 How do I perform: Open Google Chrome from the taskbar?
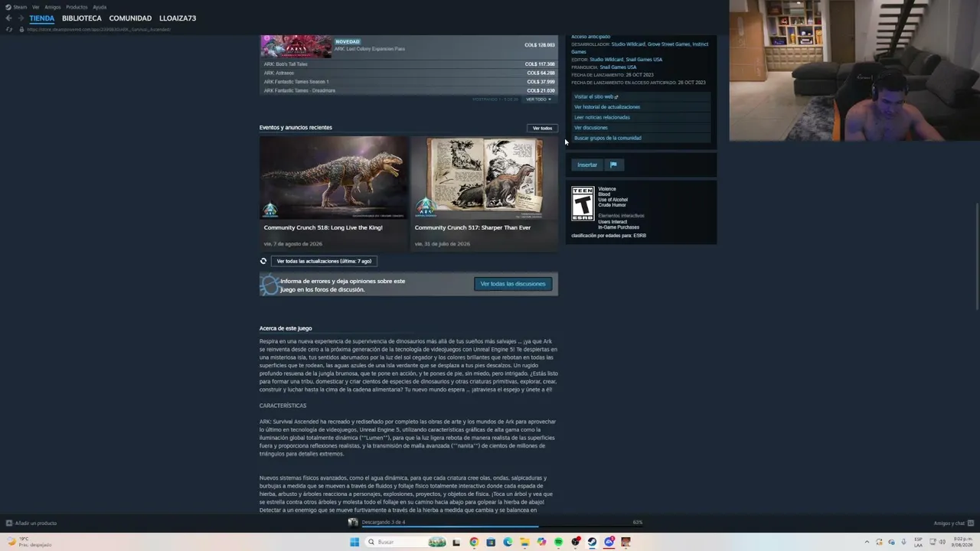[474, 542]
